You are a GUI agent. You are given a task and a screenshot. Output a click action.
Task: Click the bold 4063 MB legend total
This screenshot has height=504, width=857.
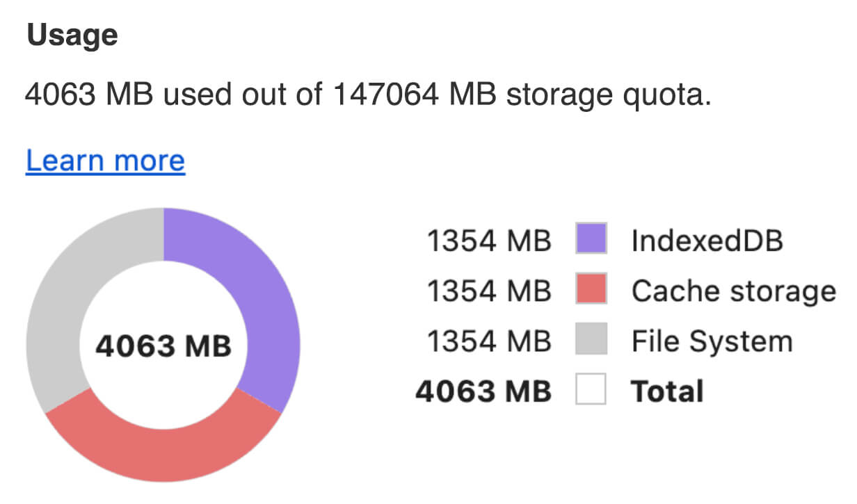click(x=483, y=391)
